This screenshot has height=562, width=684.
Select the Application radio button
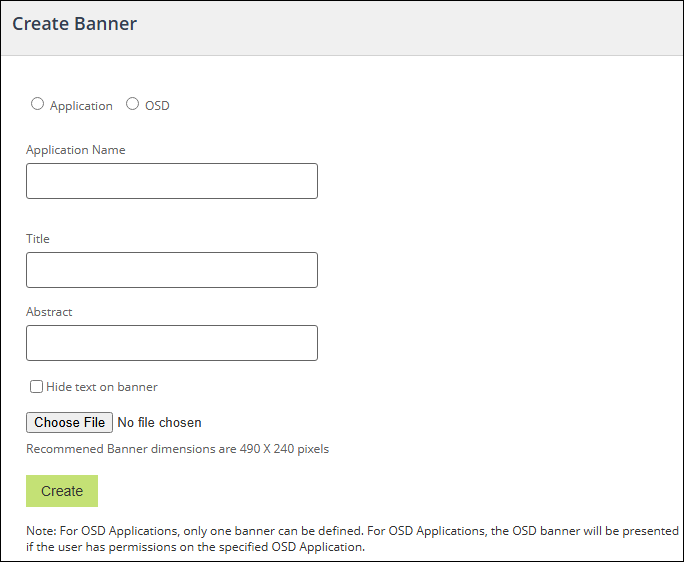38,104
